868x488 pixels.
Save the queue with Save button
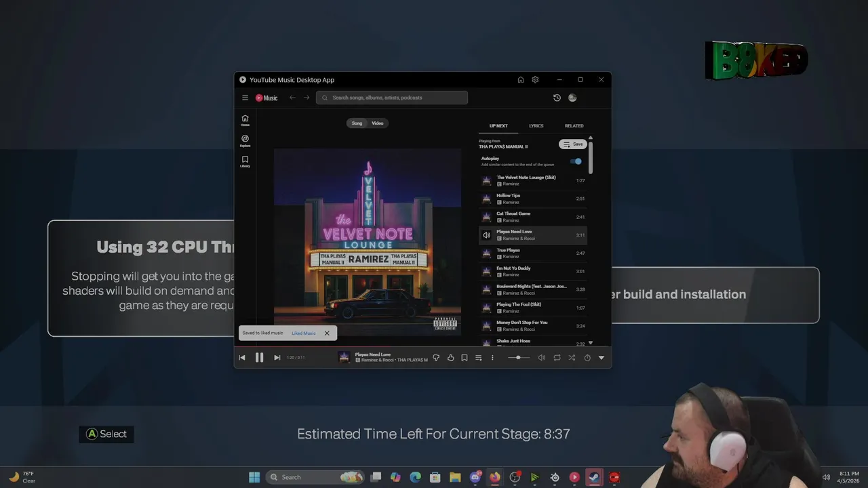pos(573,144)
